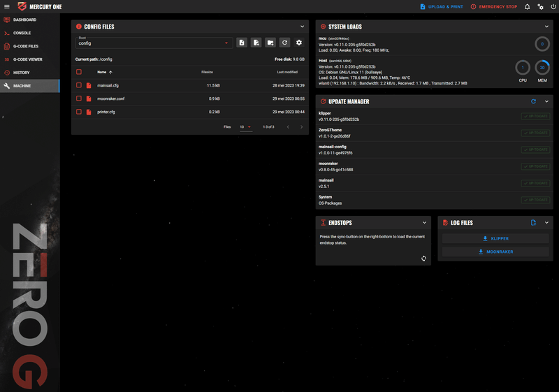The height and width of the screenshot is (392, 559).
Task: Refresh the config file list
Action: click(x=284, y=43)
